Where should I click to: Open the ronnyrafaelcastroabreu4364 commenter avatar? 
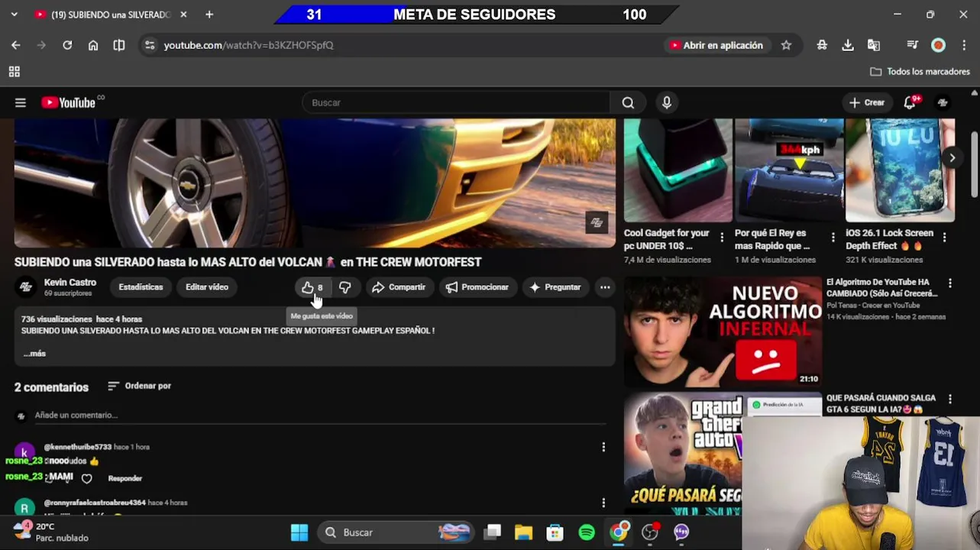[24, 508]
